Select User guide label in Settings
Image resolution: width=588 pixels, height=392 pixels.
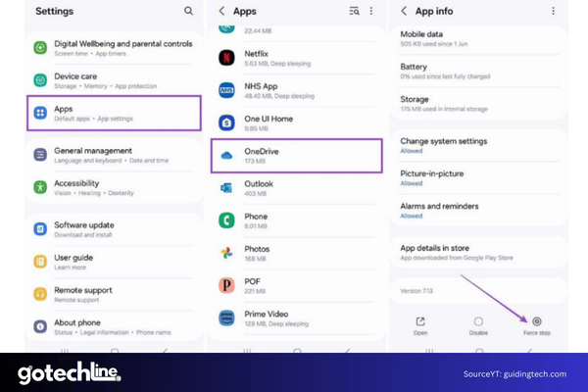click(x=73, y=258)
